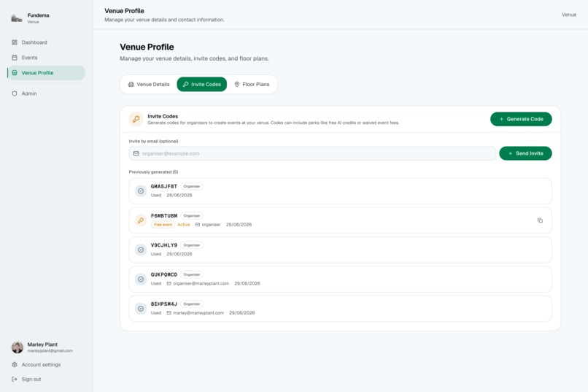Select the Invite Codes tab
Screen dimensions: 588x392
click(x=202, y=85)
